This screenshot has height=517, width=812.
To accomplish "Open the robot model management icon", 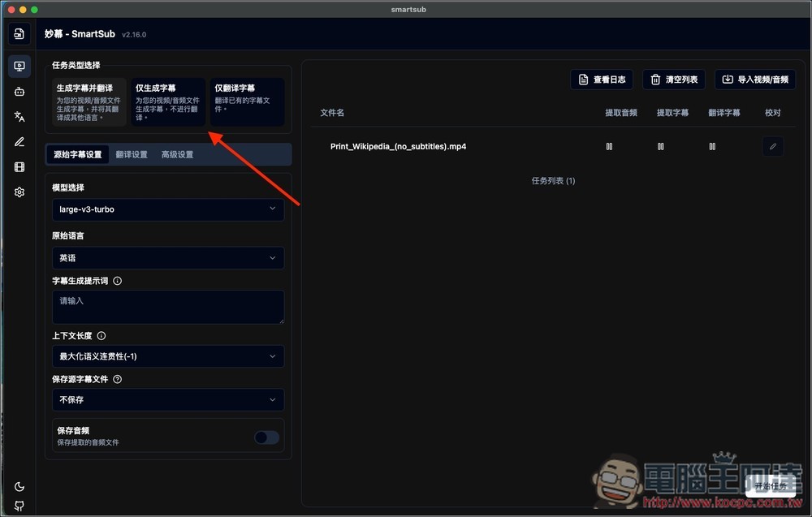I will pos(19,92).
